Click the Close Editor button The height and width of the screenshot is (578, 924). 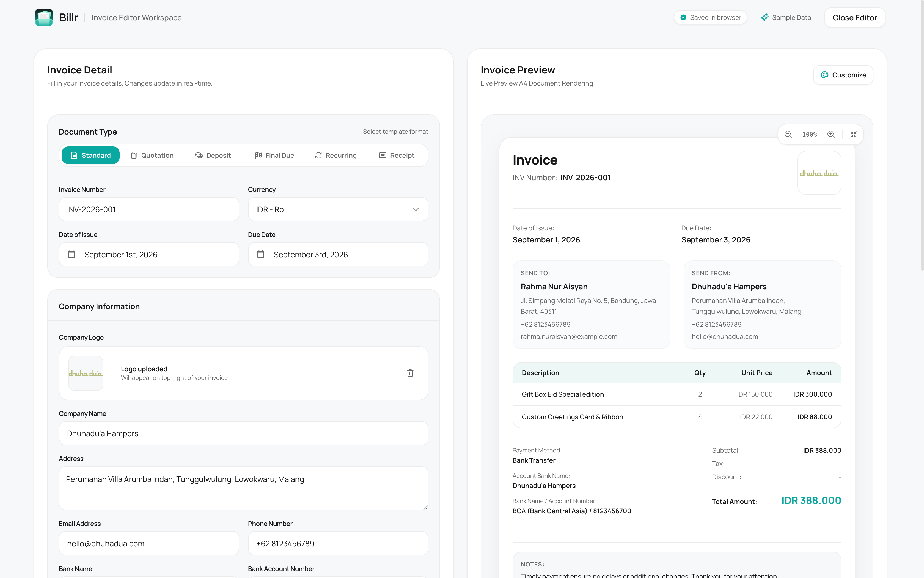[x=854, y=18]
